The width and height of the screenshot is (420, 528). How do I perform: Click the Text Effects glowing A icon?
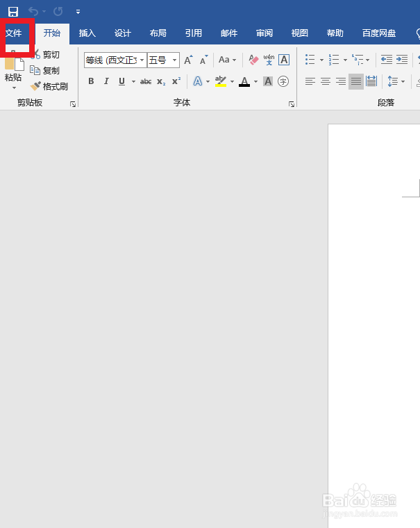click(x=198, y=81)
